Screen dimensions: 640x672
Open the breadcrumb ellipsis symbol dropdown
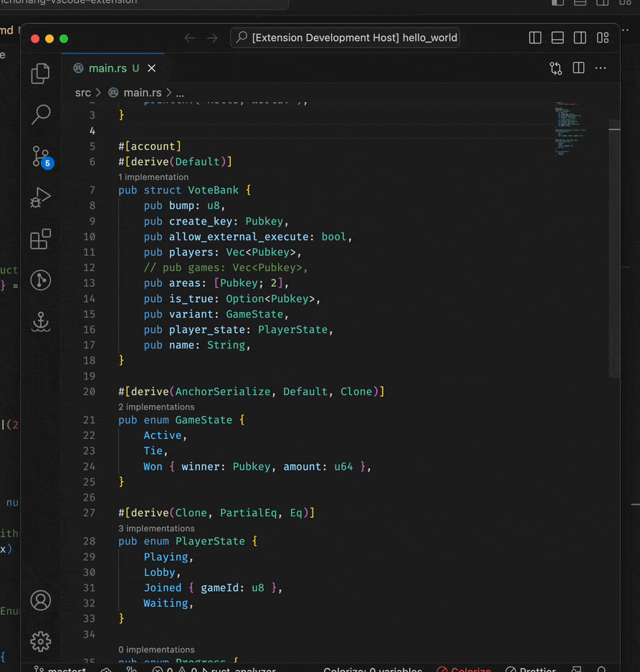pos(180,93)
